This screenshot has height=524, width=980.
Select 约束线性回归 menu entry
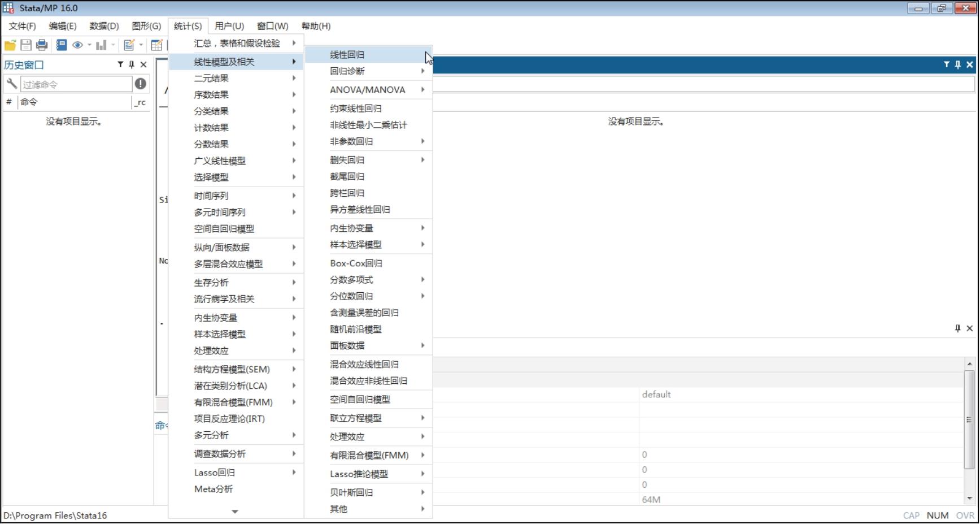[369, 109]
